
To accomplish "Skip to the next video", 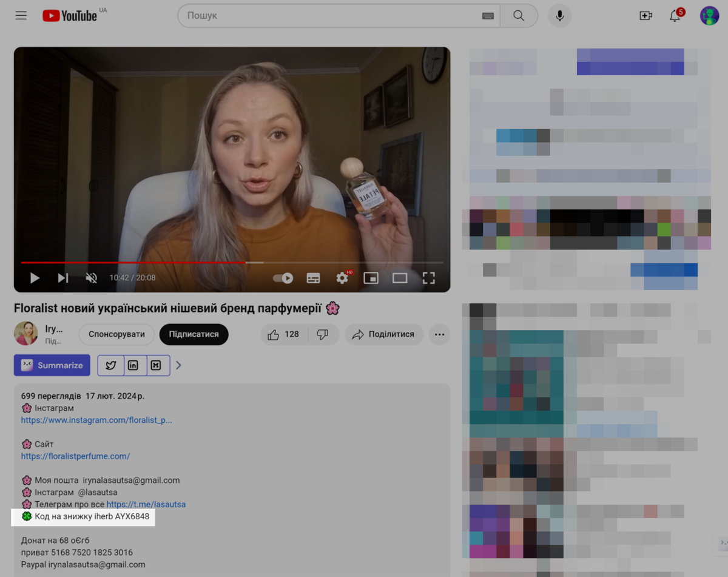I will coord(62,278).
